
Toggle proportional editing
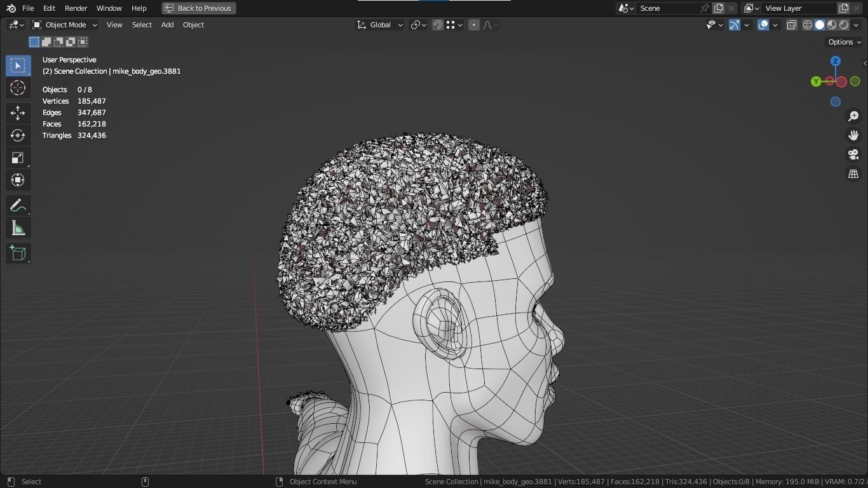click(x=474, y=25)
